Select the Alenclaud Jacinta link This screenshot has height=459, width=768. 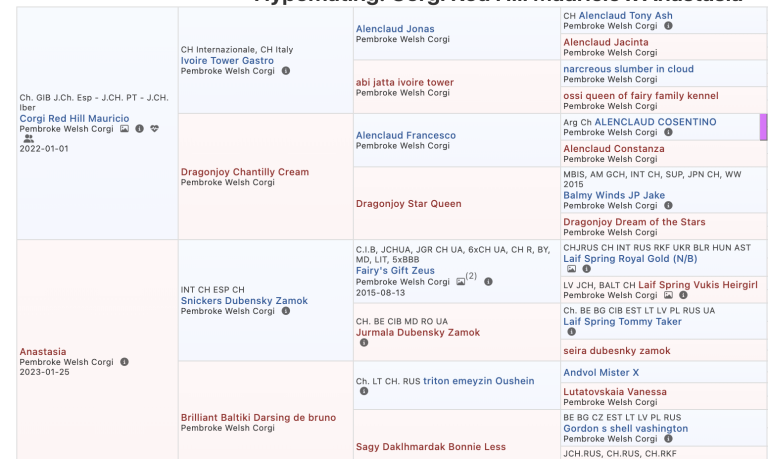pos(606,42)
